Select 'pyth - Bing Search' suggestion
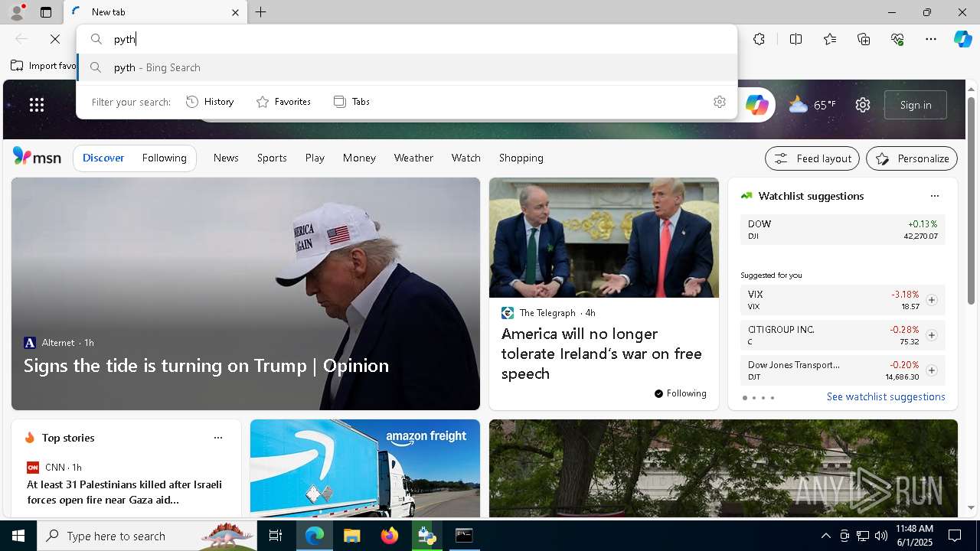The height and width of the screenshot is (551, 980). tap(407, 67)
